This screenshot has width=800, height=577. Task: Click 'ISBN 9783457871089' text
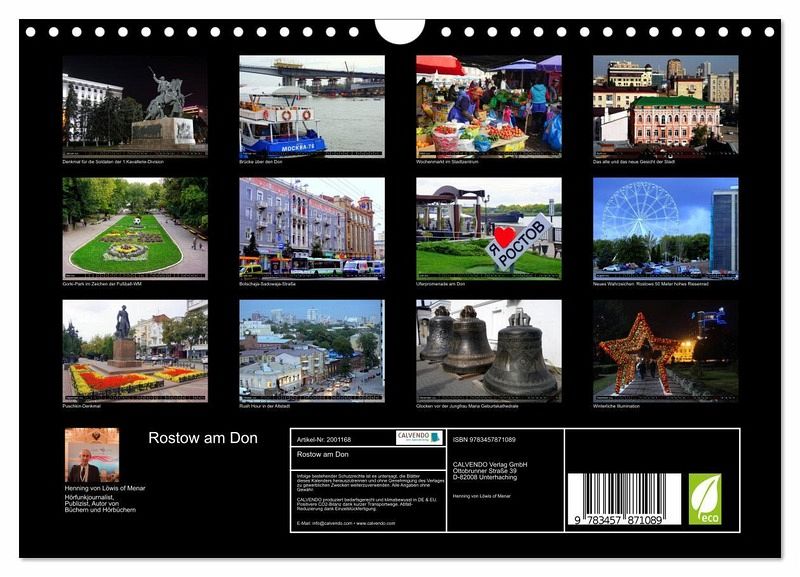(484, 440)
